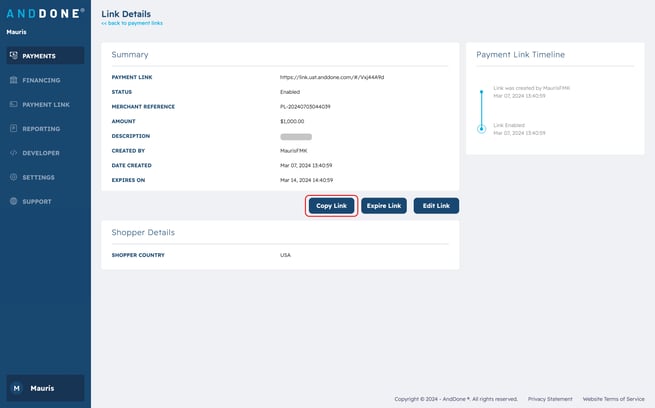Click the payment link URL value
The image size is (655, 408).
point(332,77)
